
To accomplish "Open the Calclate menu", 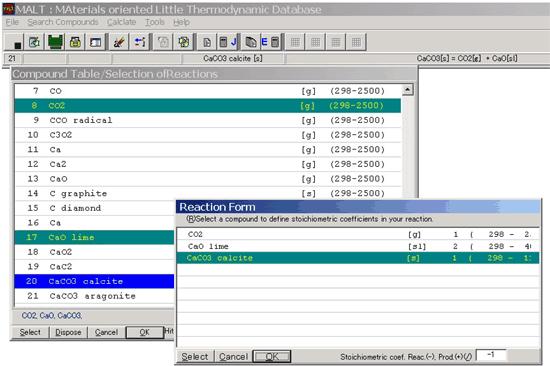I will tap(121, 22).
